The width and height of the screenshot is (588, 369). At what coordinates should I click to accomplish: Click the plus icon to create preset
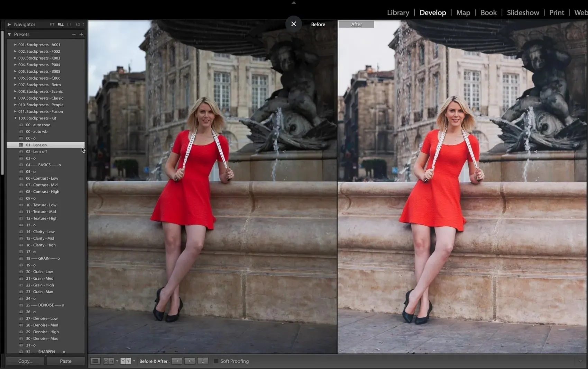point(81,34)
